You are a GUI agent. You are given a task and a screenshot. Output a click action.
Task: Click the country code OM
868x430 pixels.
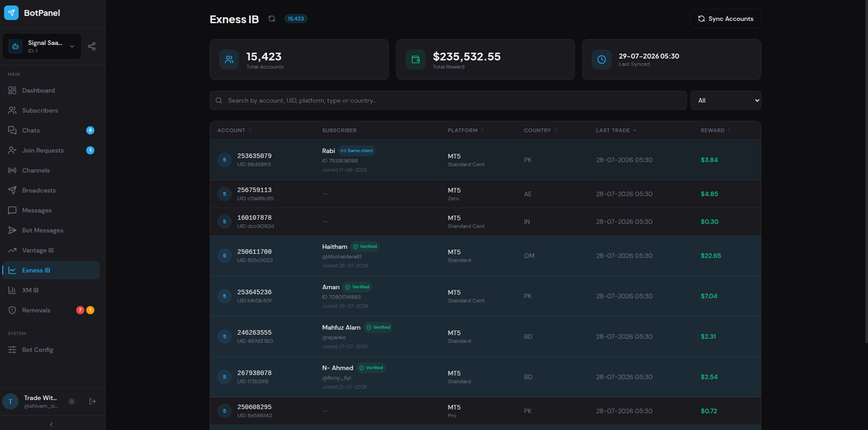pyautogui.click(x=529, y=256)
